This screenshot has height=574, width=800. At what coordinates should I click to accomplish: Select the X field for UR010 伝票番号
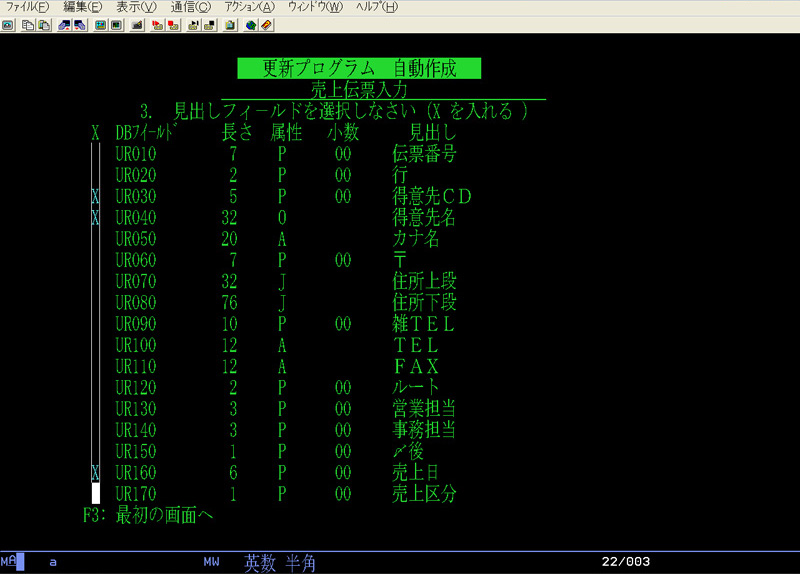click(x=95, y=154)
